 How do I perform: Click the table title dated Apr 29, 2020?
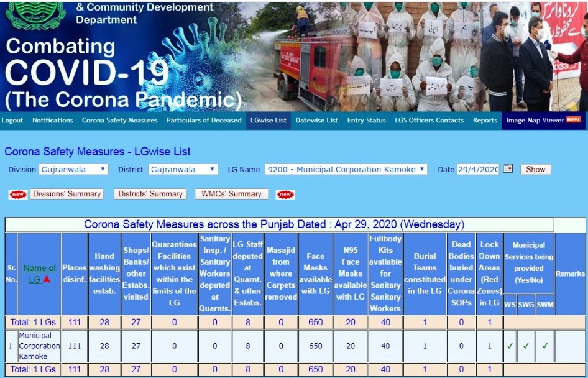click(274, 224)
